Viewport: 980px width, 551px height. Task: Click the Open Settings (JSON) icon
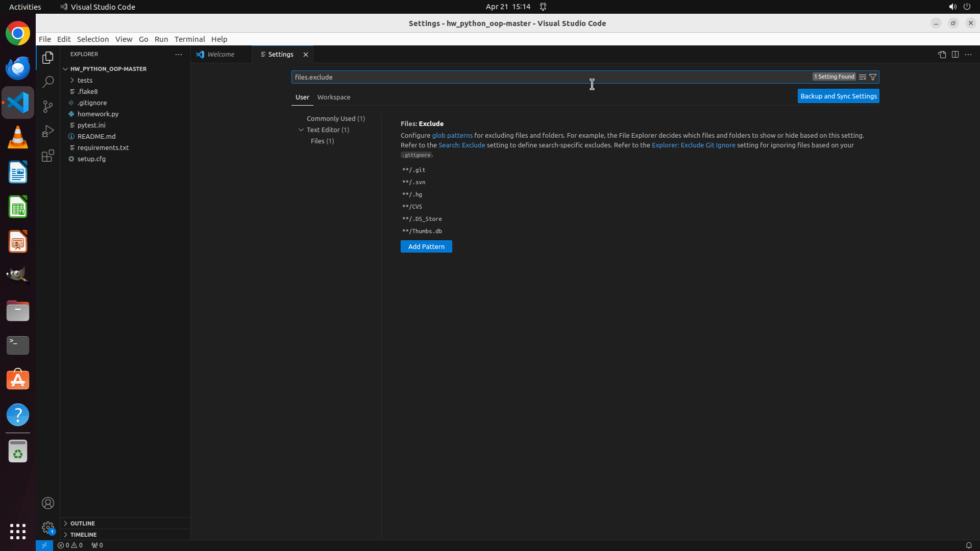pos(942,55)
